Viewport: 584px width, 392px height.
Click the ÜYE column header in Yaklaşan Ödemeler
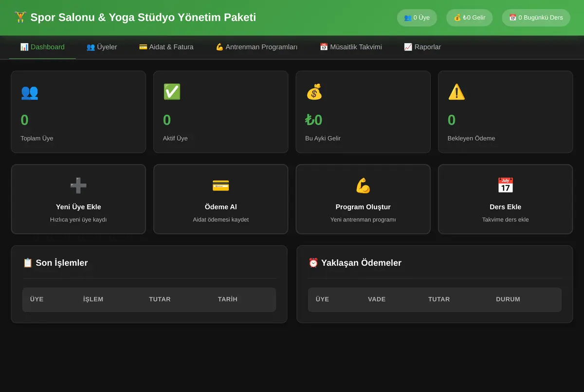pyautogui.click(x=322, y=299)
